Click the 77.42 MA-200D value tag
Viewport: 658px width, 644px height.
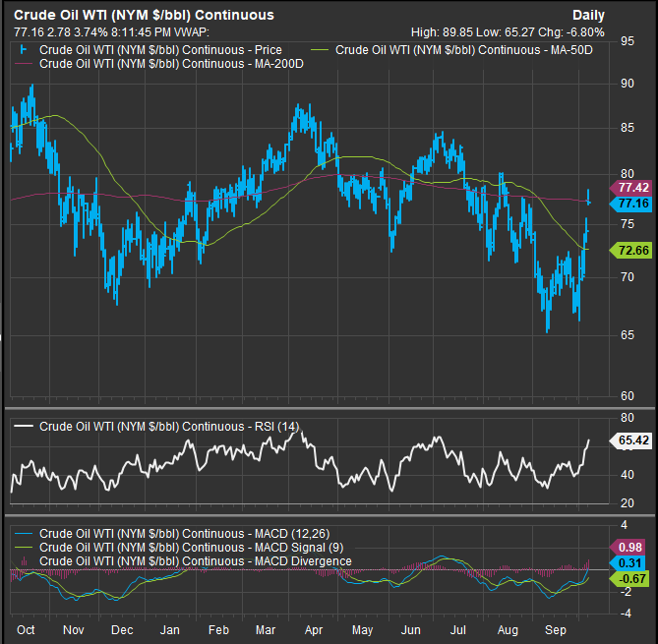pyautogui.click(x=630, y=187)
